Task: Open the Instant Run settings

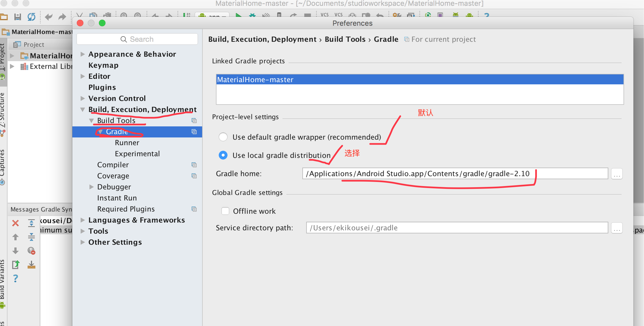Action: pos(117,198)
